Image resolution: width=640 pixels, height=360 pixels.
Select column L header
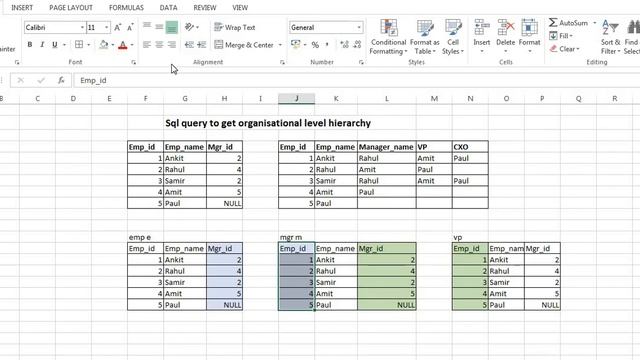[387, 98]
